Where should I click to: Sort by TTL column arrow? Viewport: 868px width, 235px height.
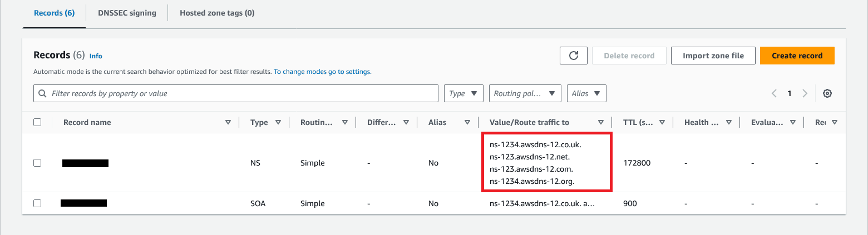[x=662, y=122]
